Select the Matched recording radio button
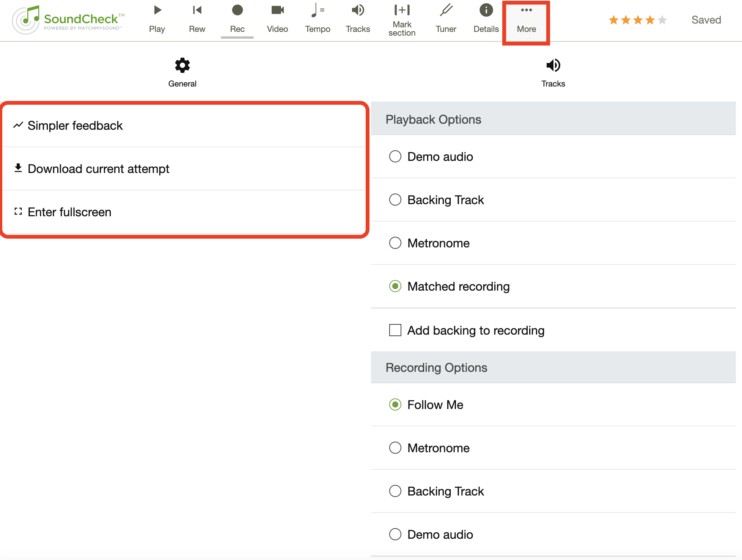This screenshot has height=560, width=742. (395, 286)
